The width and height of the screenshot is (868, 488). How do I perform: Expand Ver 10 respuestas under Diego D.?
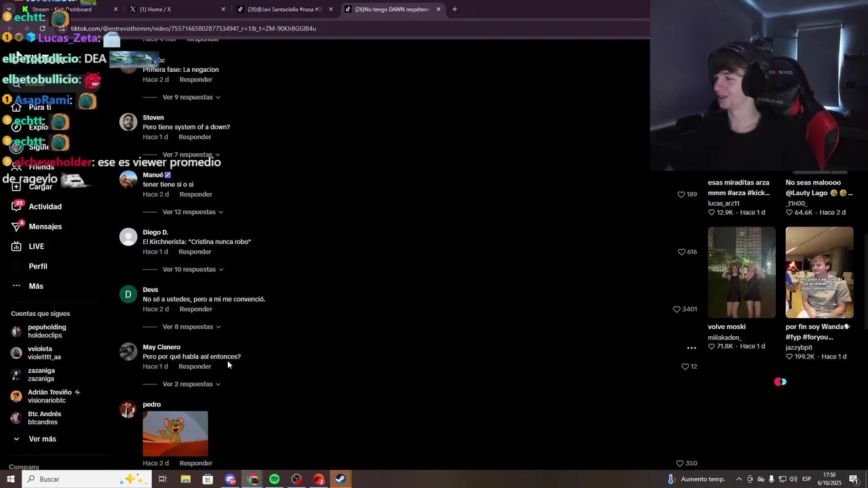tap(193, 270)
